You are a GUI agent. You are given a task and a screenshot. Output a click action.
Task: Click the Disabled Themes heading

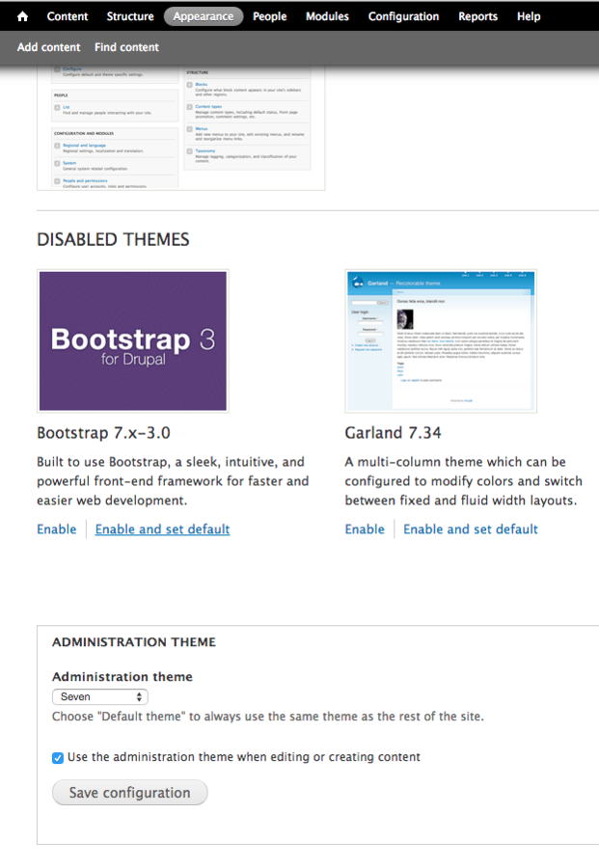pyautogui.click(x=113, y=240)
